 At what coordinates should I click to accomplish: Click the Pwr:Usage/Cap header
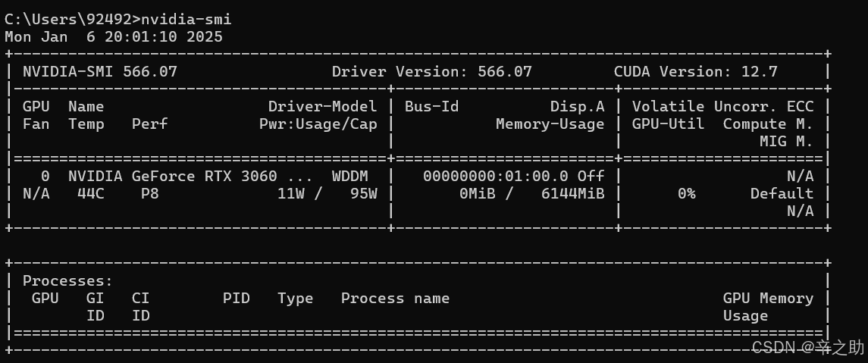[x=318, y=124]
